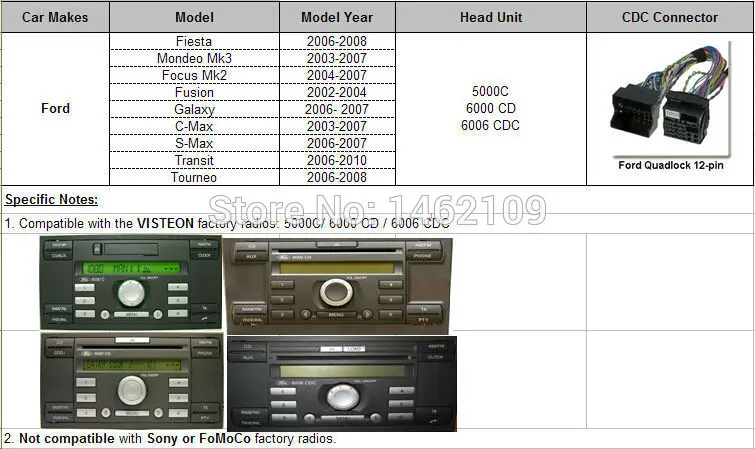Viewport: 755px width, 449px height.
Task: Click the Car Makes column header
Action: pyautogui.click(x=55, y=17)
